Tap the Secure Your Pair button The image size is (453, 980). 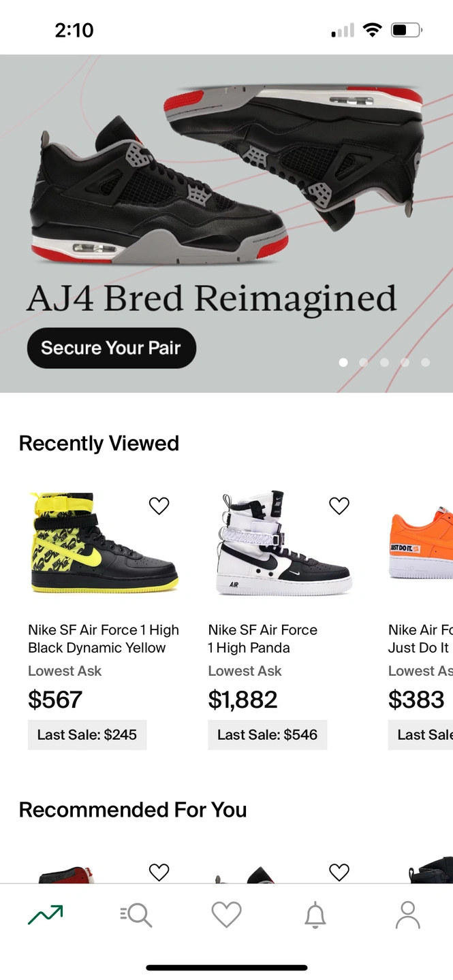coord(112,348)
